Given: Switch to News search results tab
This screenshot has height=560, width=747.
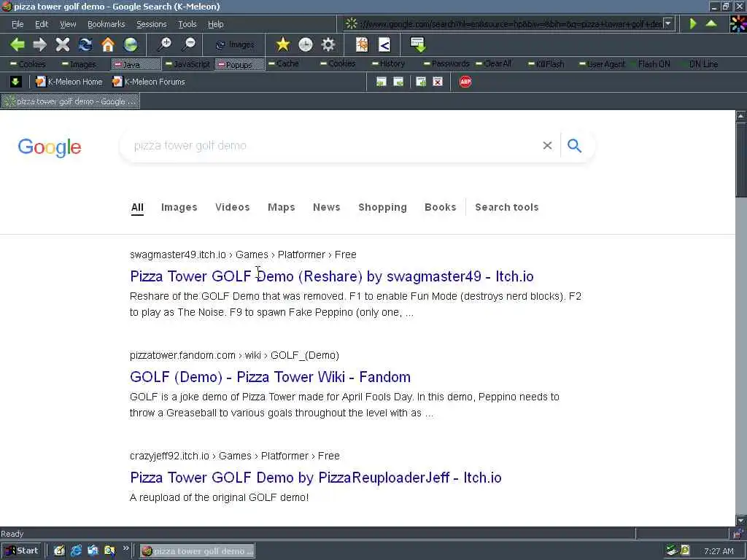Looking at the screenshot, I should 326,207.
